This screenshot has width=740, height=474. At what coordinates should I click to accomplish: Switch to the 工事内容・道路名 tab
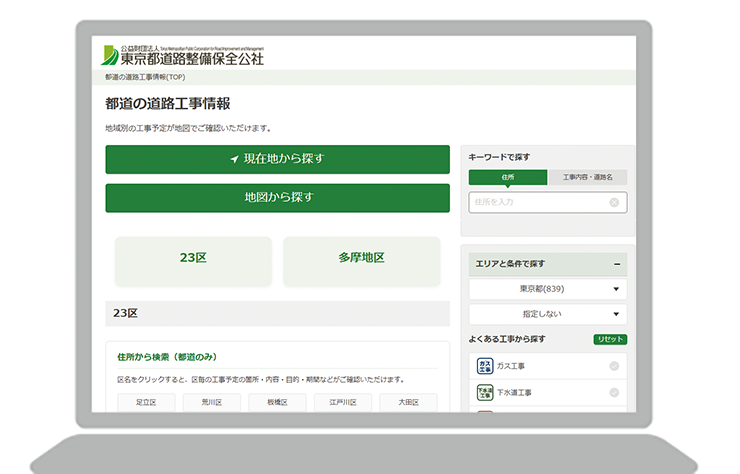pyautogui.click(x=588, y=177)
